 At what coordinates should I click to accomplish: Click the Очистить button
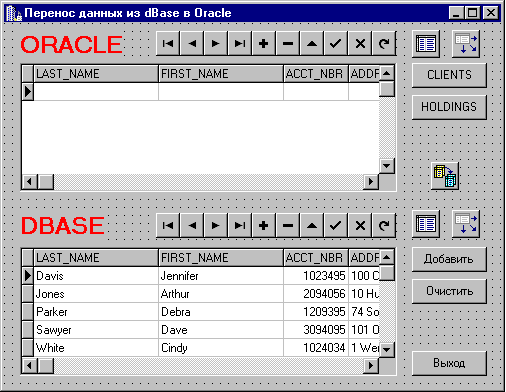point(449,291)
